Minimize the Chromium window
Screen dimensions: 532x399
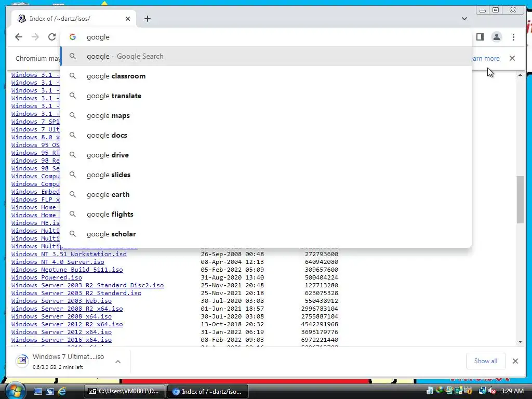pyautogui.click(x=483, y=10)
